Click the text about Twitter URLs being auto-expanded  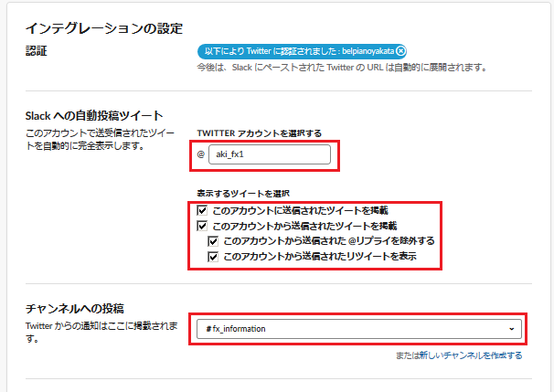[342, 68]
